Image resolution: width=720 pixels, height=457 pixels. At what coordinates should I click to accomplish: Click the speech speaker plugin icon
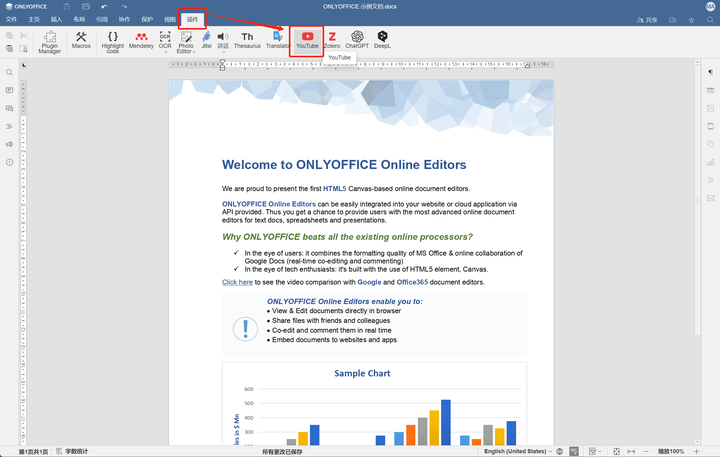223,37
